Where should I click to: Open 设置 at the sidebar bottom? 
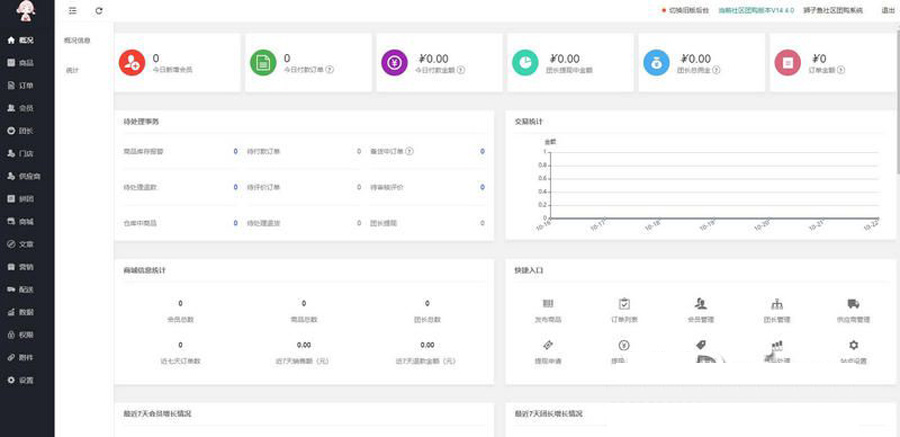click(x=20, y=380)
